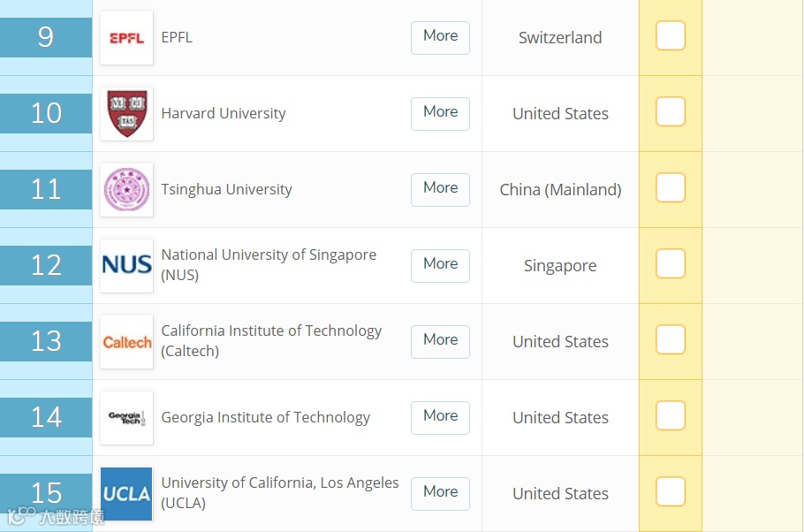
Task: Click the rank 12 number cell
Action: 46,265
